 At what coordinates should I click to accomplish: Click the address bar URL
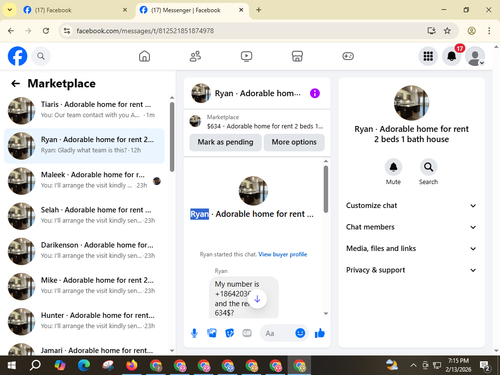145,31
